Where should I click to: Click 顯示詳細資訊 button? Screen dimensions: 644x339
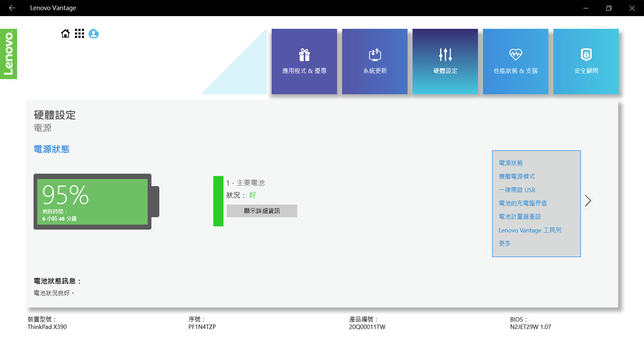262,211
